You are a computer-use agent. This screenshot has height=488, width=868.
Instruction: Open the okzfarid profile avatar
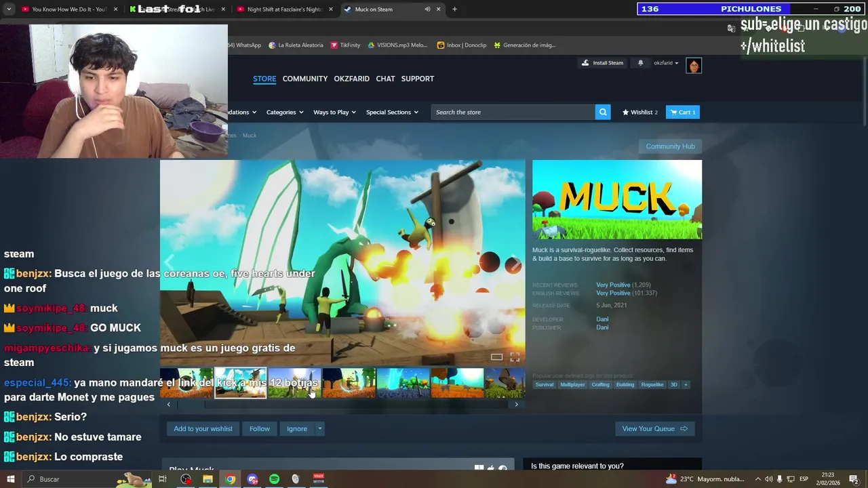point(693,66)
